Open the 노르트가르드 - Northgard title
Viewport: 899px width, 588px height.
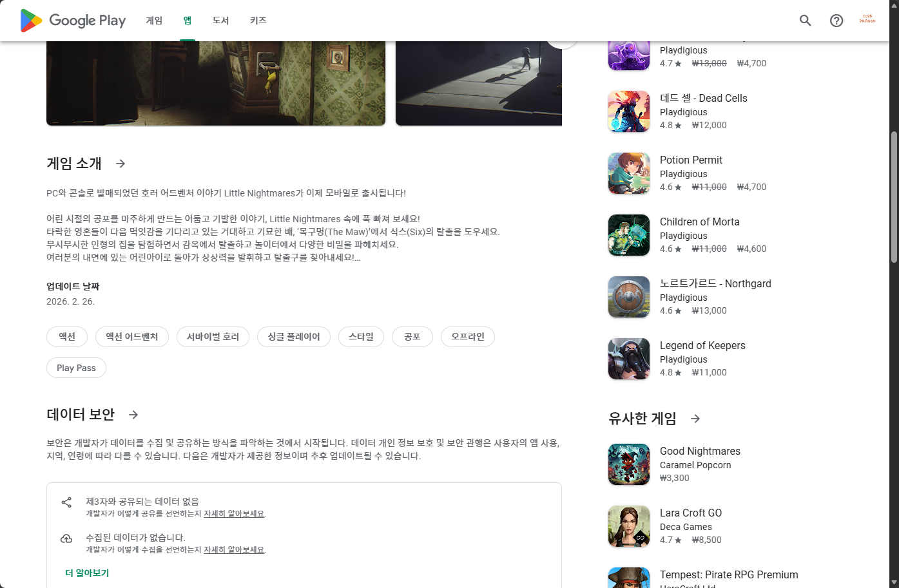pos(715,283)
